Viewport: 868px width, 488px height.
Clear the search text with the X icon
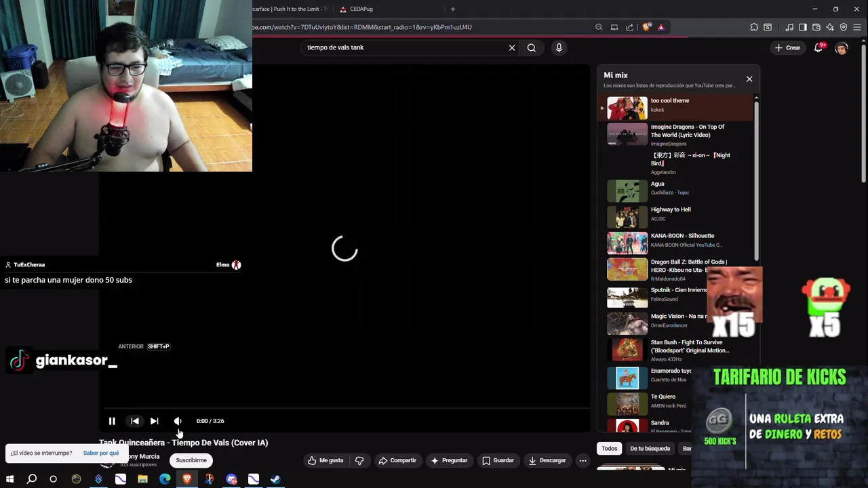512,47
